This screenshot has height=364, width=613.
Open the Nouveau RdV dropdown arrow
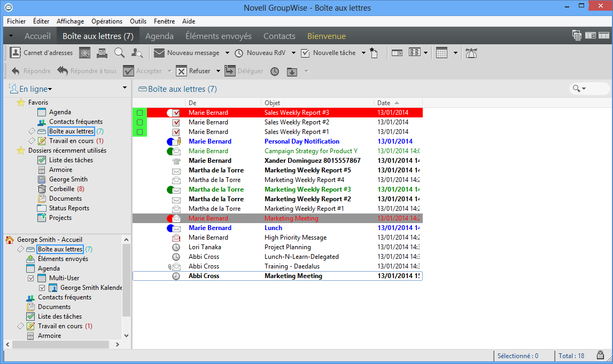click(x=293, y=53)
